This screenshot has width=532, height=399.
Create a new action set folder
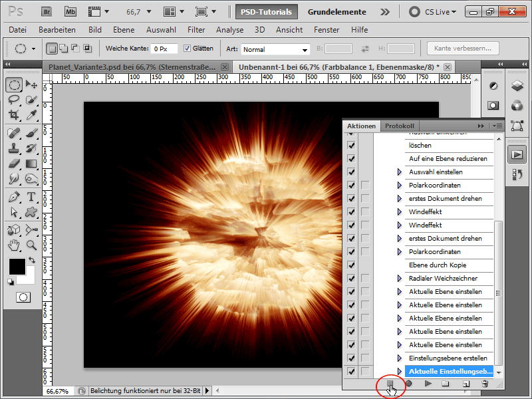click(446, 384)
